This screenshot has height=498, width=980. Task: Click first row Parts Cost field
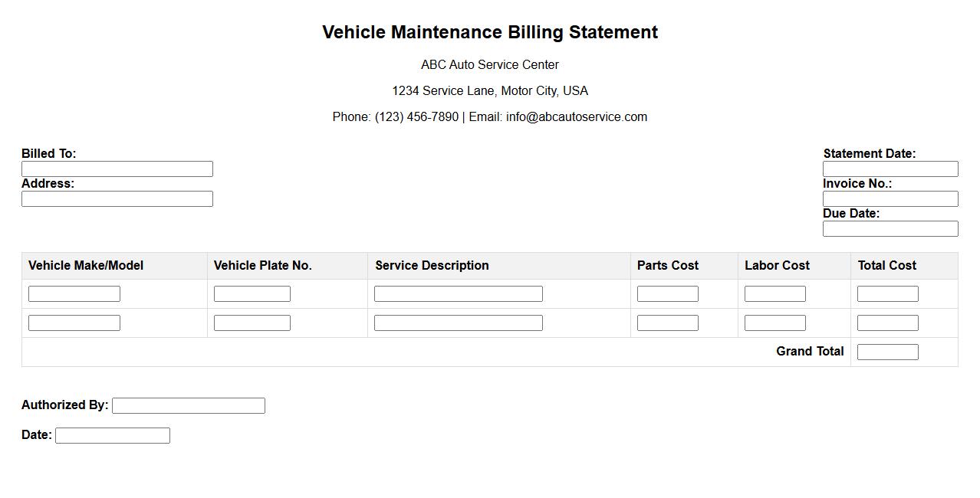[x=668, y=294]
